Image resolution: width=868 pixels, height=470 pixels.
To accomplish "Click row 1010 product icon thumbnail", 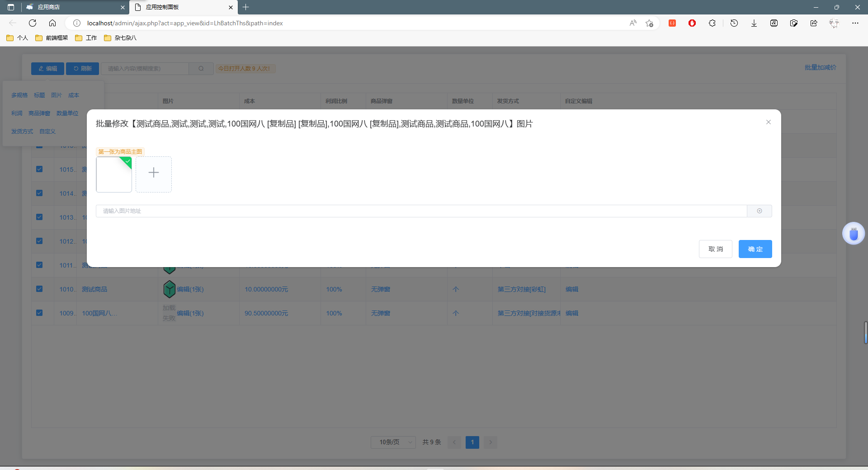I will 169,289.
